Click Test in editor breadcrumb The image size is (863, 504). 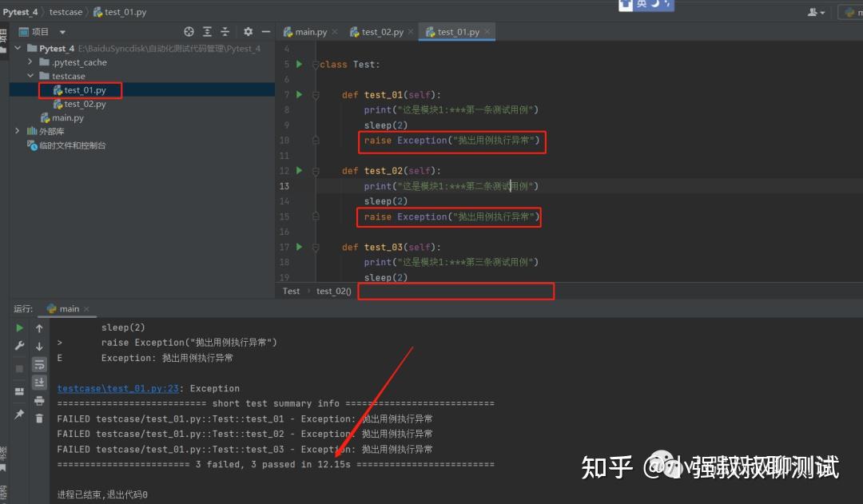tap(291, 291)
